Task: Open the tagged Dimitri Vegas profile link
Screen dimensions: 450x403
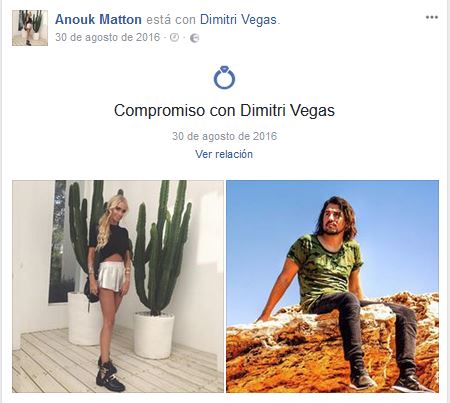Action: [x=238, y=20]
